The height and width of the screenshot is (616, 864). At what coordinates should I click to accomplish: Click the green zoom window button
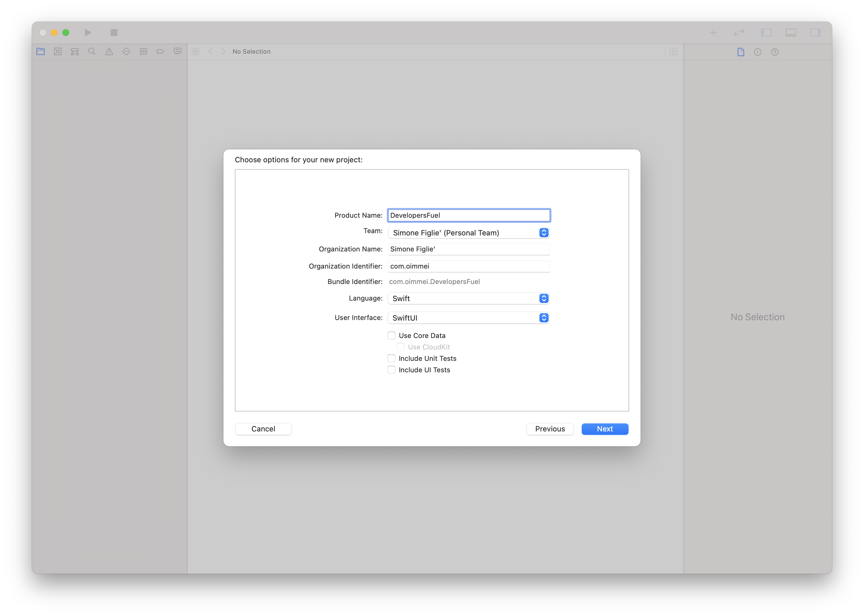tap(66, 33)
